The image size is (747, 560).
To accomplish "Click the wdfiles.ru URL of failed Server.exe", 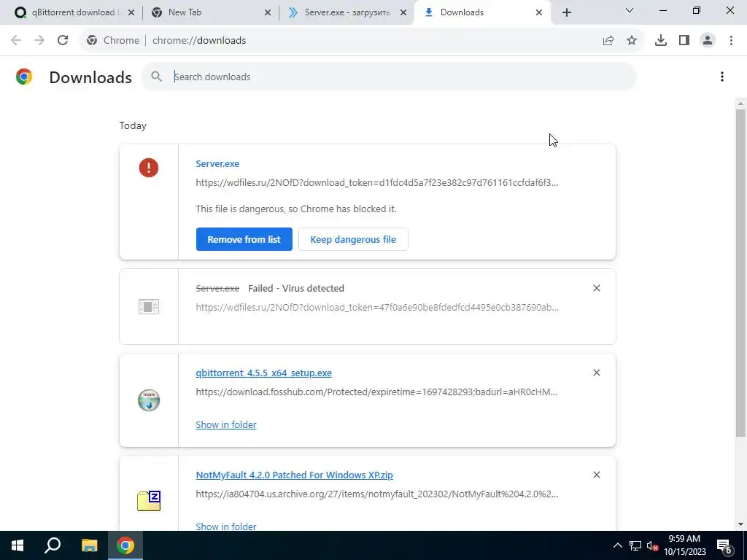I will click(x=377, y=308).
